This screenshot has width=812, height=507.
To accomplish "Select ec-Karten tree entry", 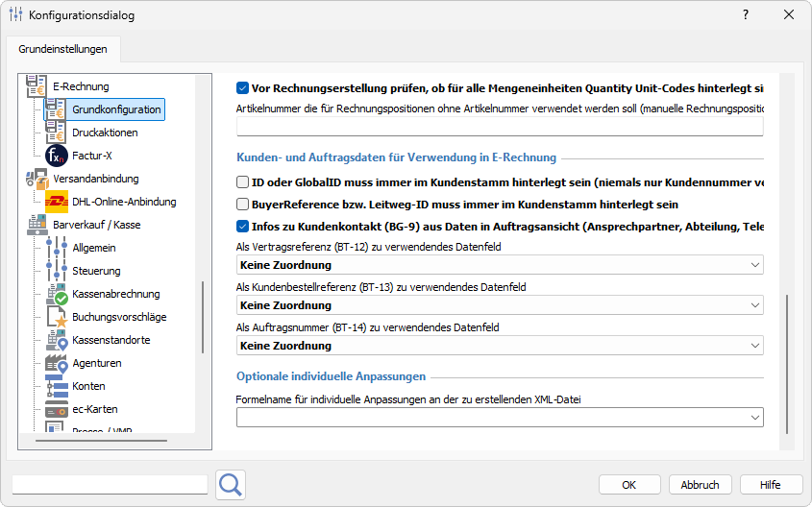I will [95, 409].
